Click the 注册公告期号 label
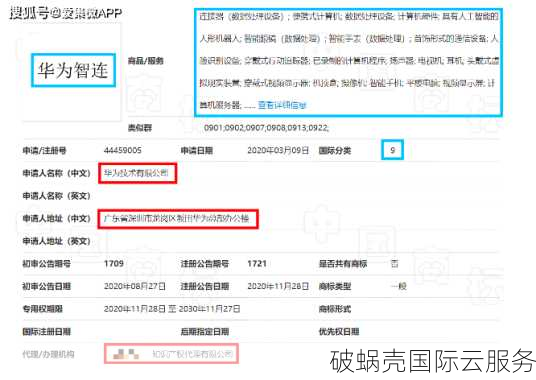 [205, 263]
